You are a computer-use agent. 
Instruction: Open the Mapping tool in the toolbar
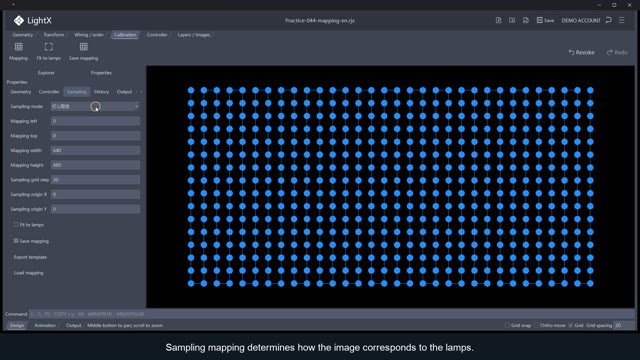coord(18,51)
